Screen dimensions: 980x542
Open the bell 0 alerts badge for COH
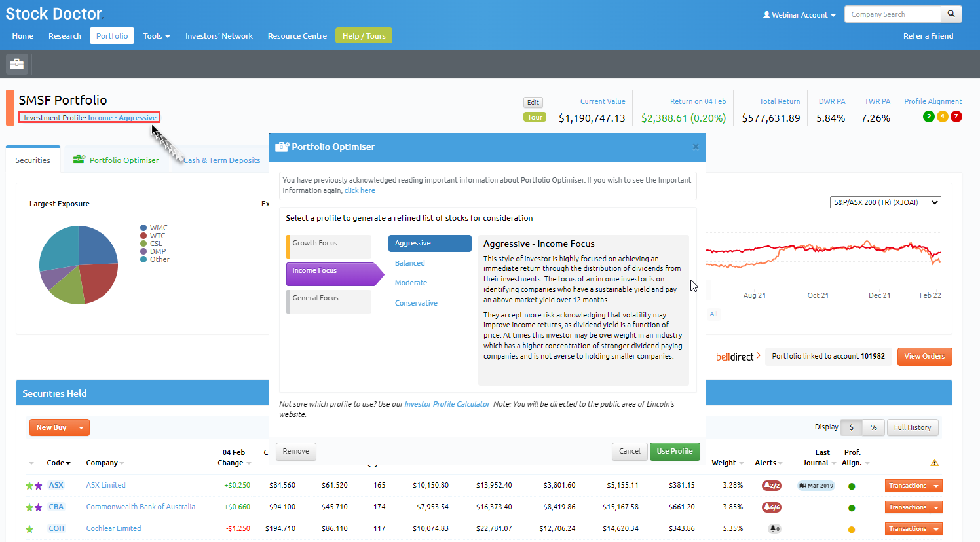point(774,529)
